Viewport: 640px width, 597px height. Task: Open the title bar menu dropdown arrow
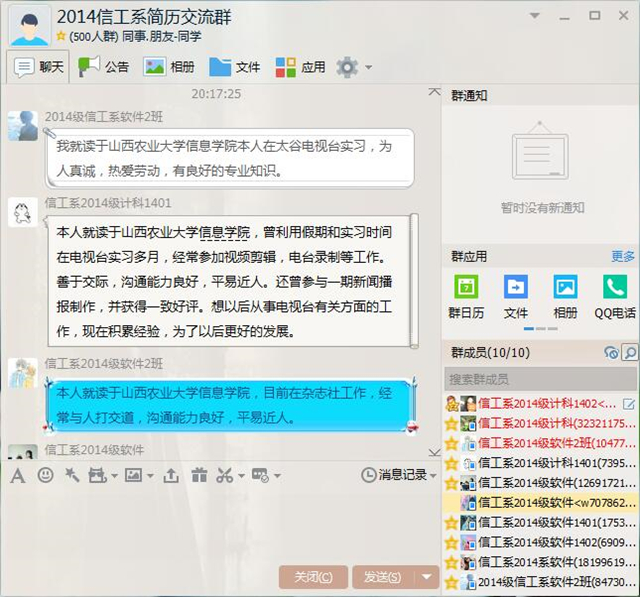534,16
